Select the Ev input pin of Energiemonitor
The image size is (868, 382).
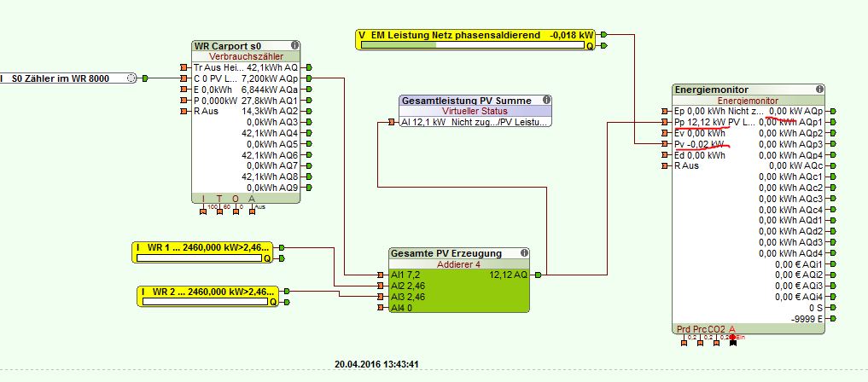pos(664,133)
